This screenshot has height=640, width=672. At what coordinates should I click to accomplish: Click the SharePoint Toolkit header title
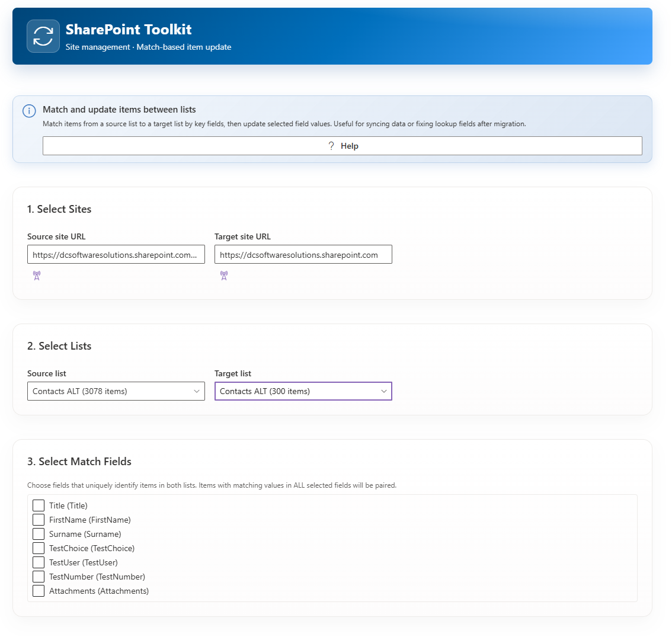click(129, 30)
